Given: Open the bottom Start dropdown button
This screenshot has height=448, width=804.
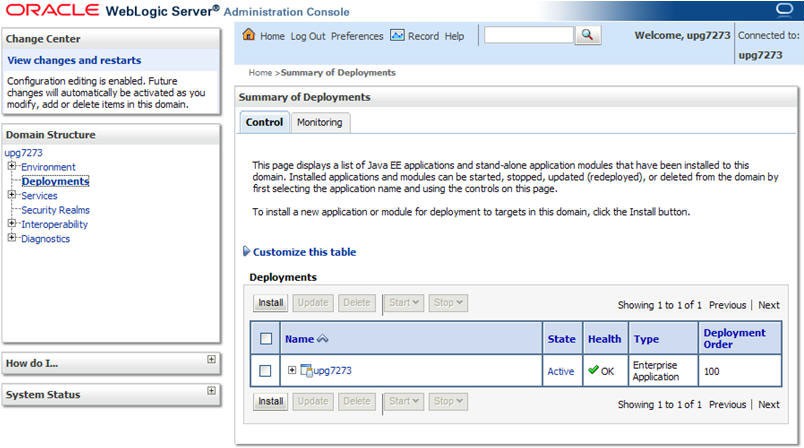Looking at the screenshot, I should 404,401.
